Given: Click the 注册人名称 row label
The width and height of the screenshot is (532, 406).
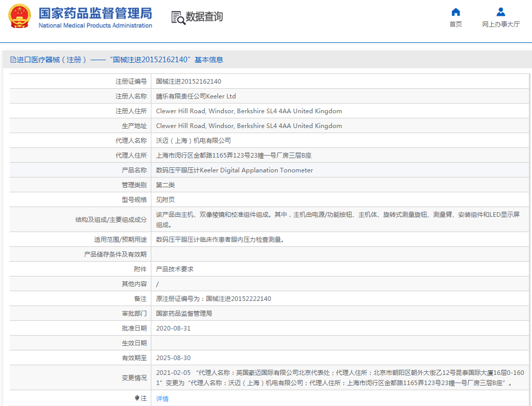Looking at the screenshot, I should tap(131, 96).
